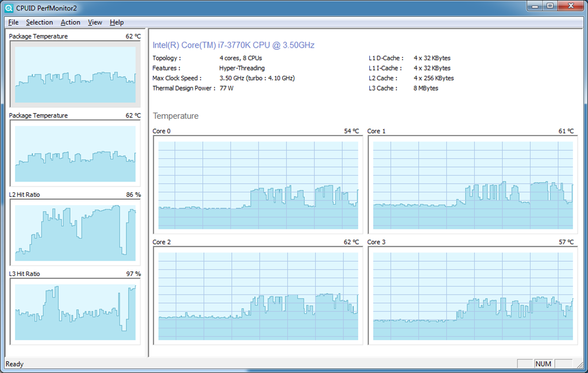Click the '77 W' value

226,88
